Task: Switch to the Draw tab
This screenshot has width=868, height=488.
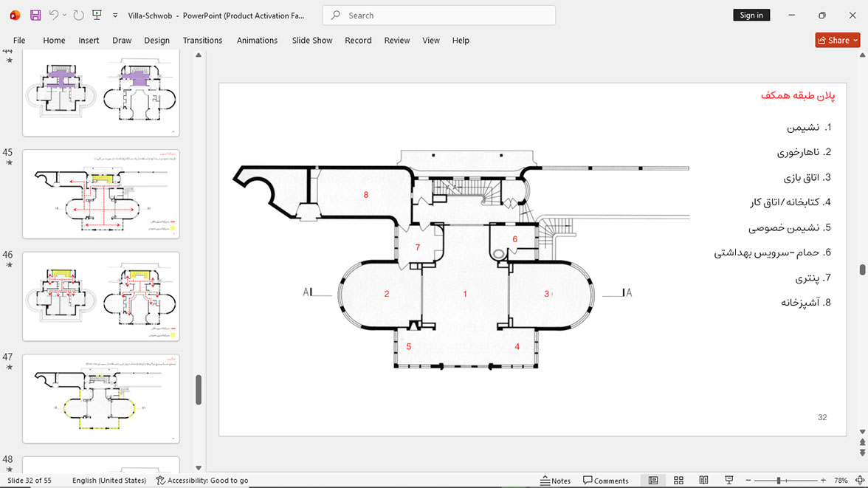Action: coord(122,41)
